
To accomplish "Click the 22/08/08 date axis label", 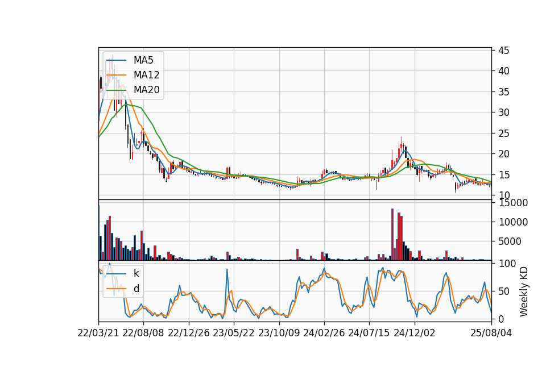I will tap(143, 333).
